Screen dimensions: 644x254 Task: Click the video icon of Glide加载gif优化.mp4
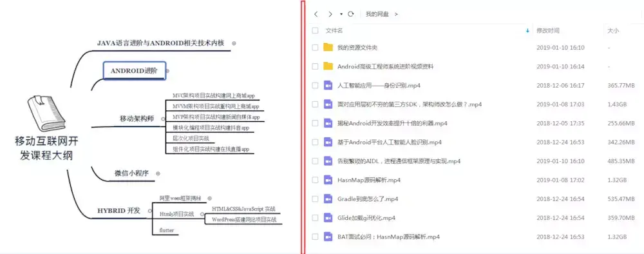(x=328, y=217)
